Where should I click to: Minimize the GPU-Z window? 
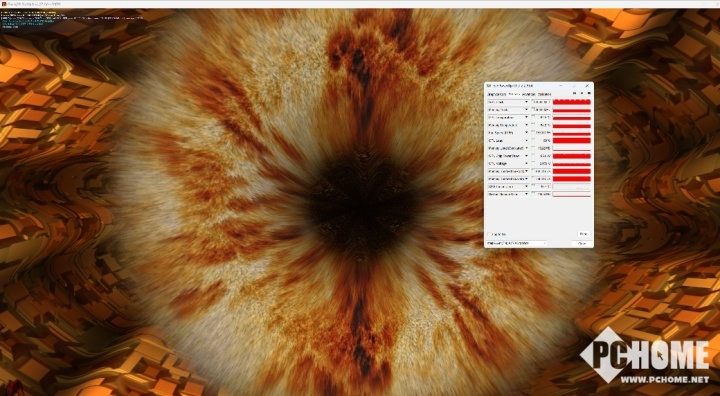561,85
